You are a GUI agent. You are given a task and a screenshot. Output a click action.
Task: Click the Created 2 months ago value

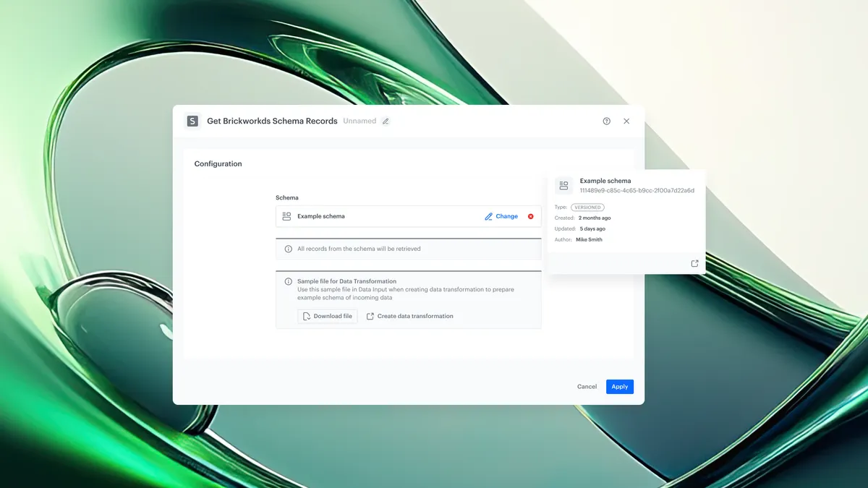595,218
